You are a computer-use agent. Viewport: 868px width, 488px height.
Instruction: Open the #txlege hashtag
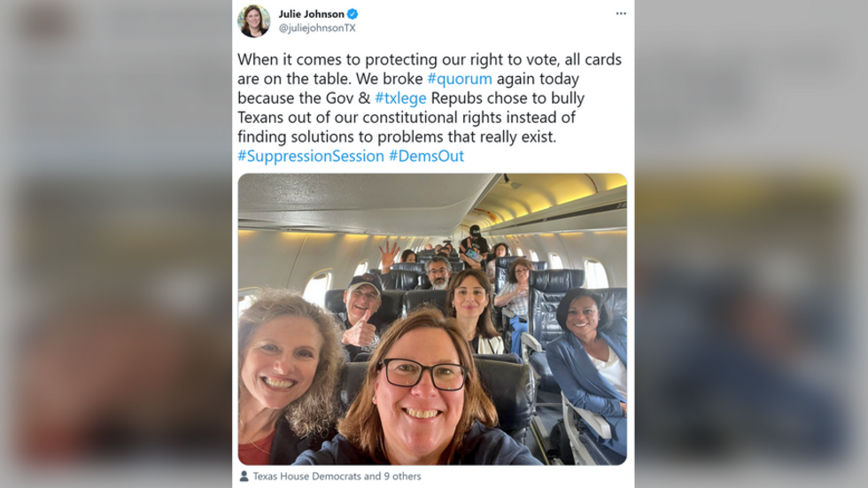pyautogui.click(x=400, y=98)
